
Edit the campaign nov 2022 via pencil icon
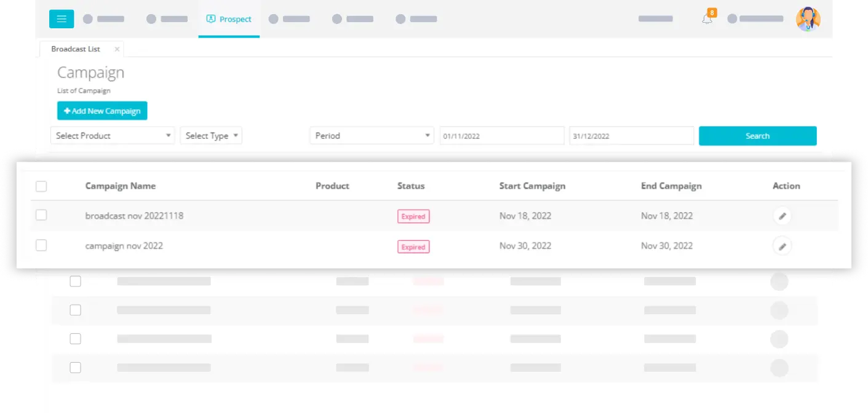782,246
